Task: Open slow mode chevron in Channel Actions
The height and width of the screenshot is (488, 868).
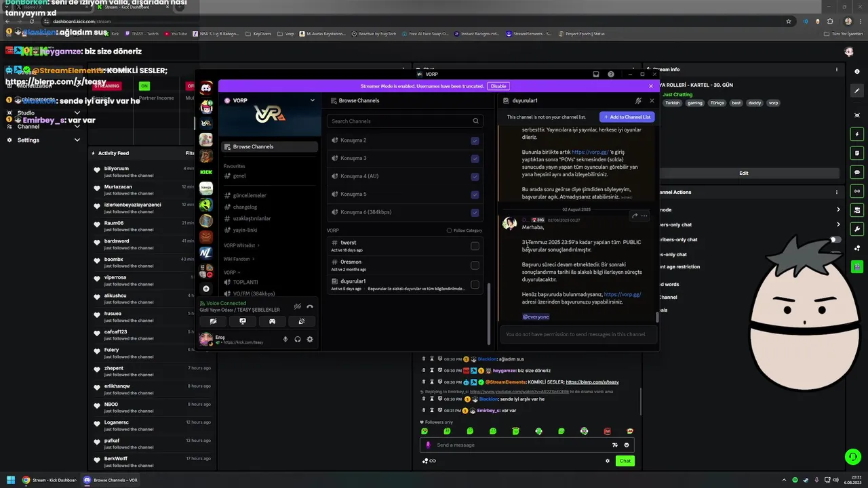Action: [838, 210]
